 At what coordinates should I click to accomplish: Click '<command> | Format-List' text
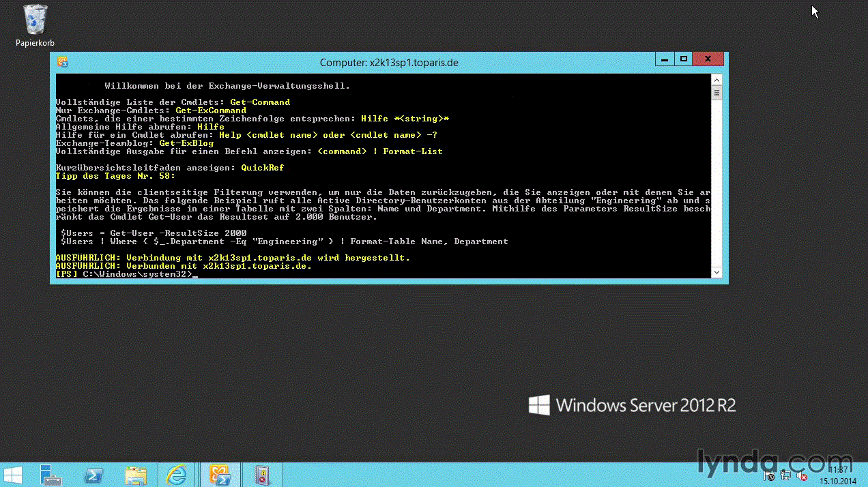click(x=380, y=151)
